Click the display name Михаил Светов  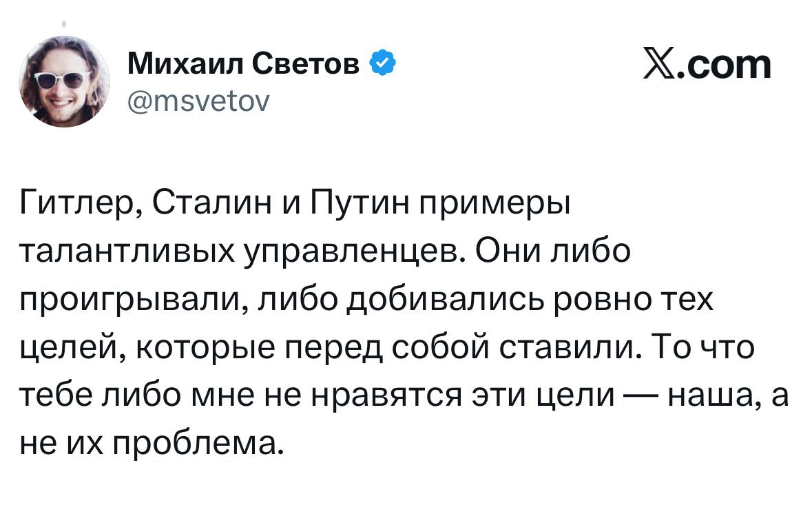click(245, 66)
